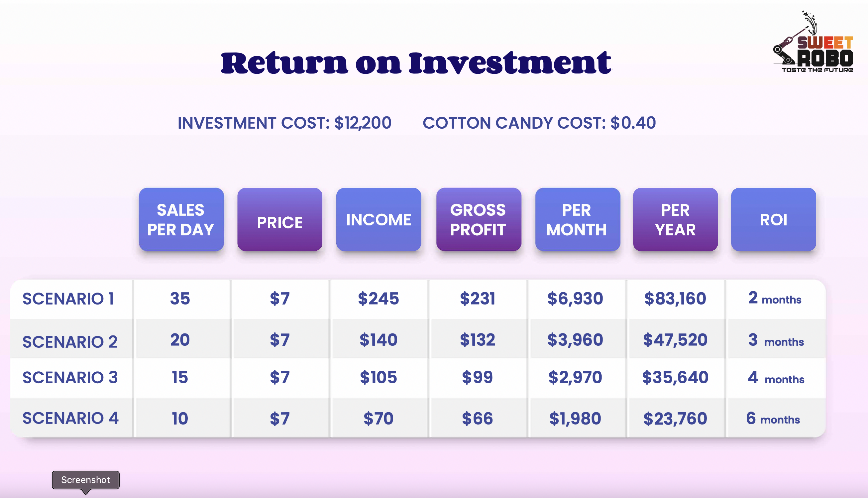Click the SCENARIO 2 row label
This screenshot has height=498, width=868.
point(70,342)
